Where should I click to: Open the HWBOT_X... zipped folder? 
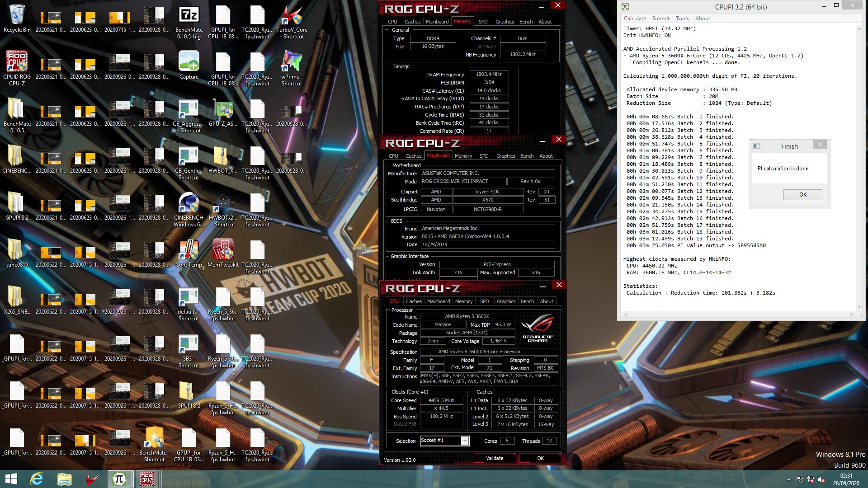223,160
